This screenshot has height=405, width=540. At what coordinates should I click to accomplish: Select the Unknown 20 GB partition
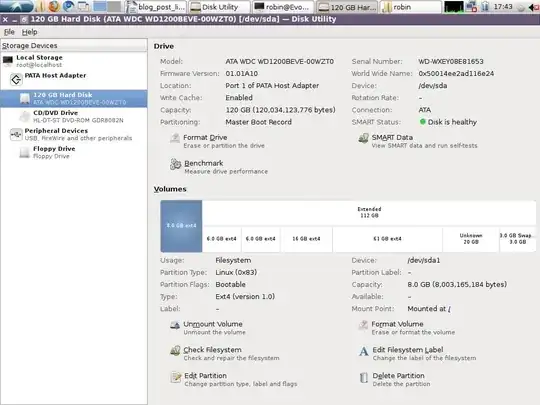click(471, 239)
